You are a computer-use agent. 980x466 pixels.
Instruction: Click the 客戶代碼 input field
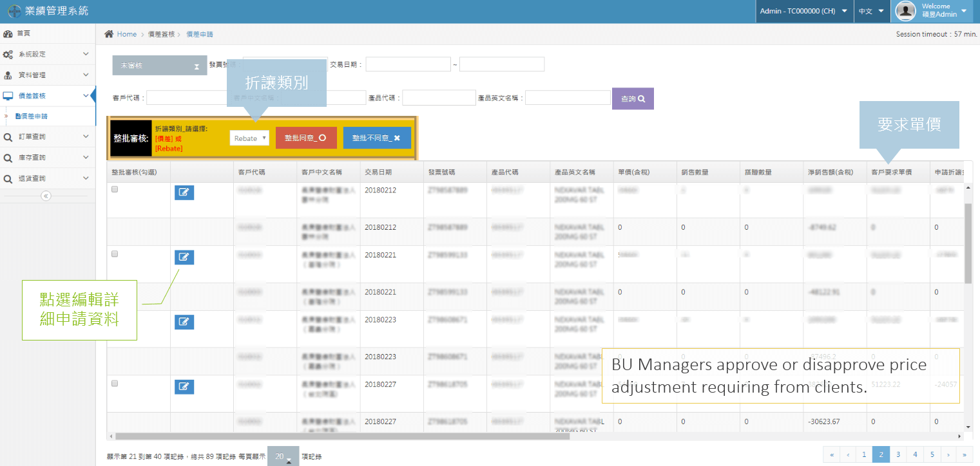[189, 98]
